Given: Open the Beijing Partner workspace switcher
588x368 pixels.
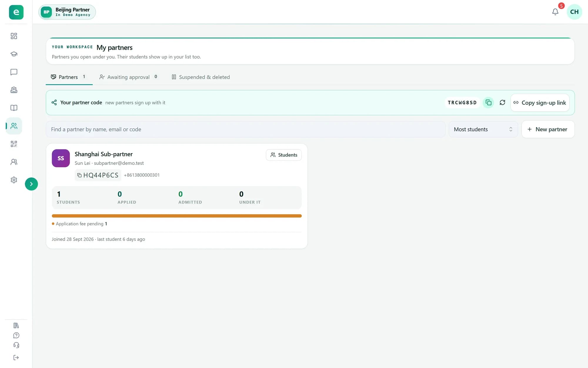Looking at the screenshot, I should (67, 12).
